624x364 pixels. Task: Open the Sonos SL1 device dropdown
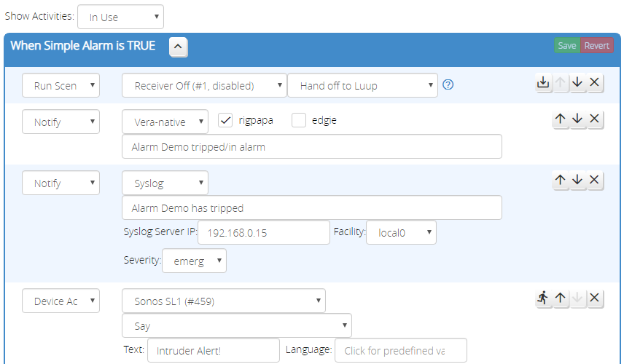(223, 301)
